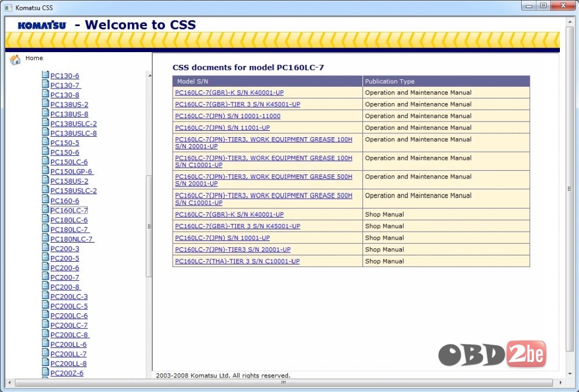Open GREASE 100H S/N 20001-UP manual
This screenshot has width=579, height=392.
coord(263,143)
